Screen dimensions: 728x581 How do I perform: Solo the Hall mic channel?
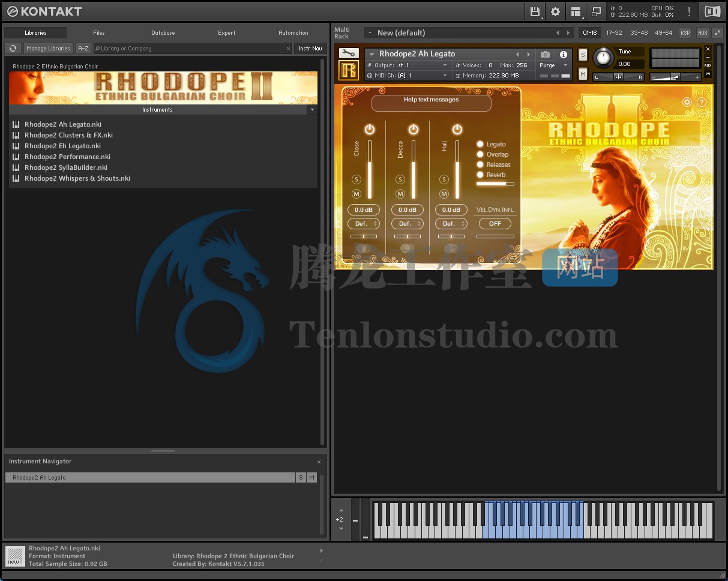(x=444, y=179)
